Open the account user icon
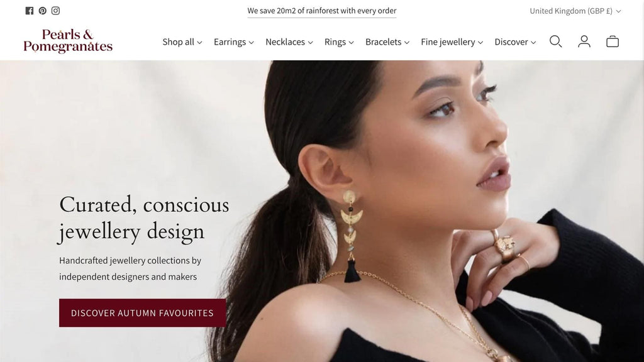The image size is (644, 362). 584,41
